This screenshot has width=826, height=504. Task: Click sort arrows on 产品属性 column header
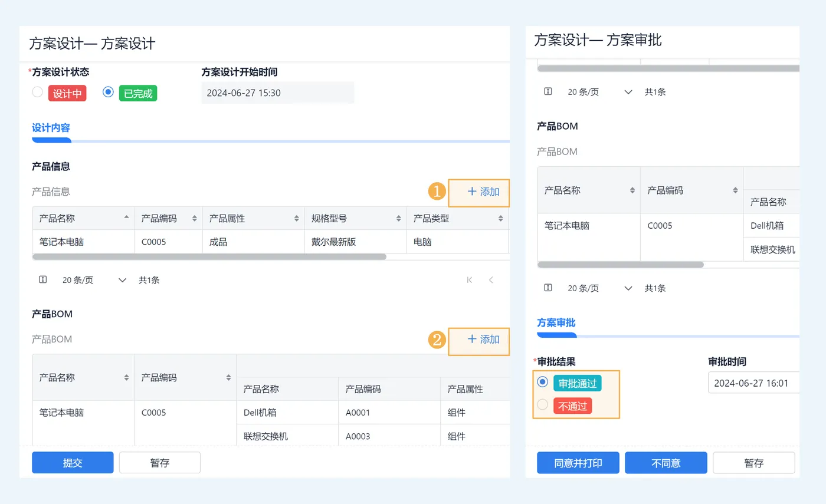(x=296, y=218)
